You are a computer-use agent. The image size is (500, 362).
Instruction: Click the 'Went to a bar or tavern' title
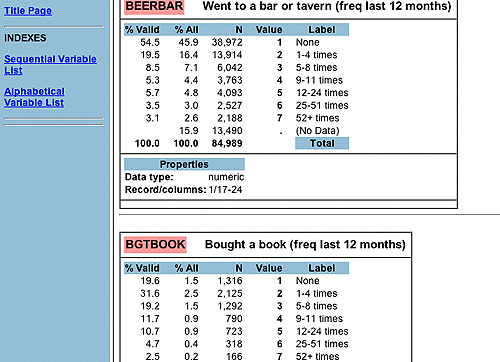pyautogui.click(x=327, y=6)
